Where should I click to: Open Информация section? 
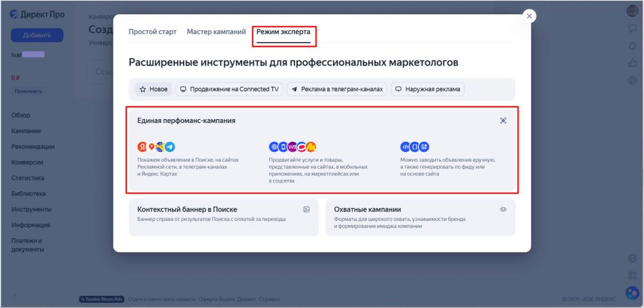tap(31, 225)
